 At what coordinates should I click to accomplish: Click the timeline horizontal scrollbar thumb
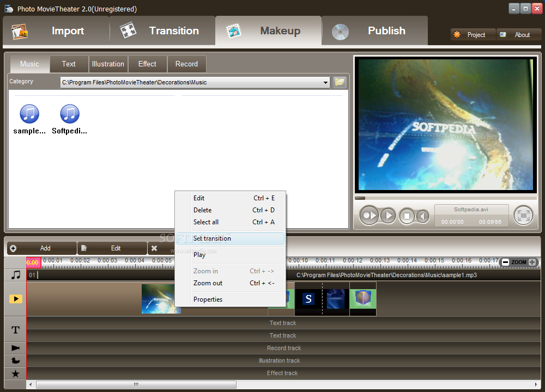click(x=136, y=385)
